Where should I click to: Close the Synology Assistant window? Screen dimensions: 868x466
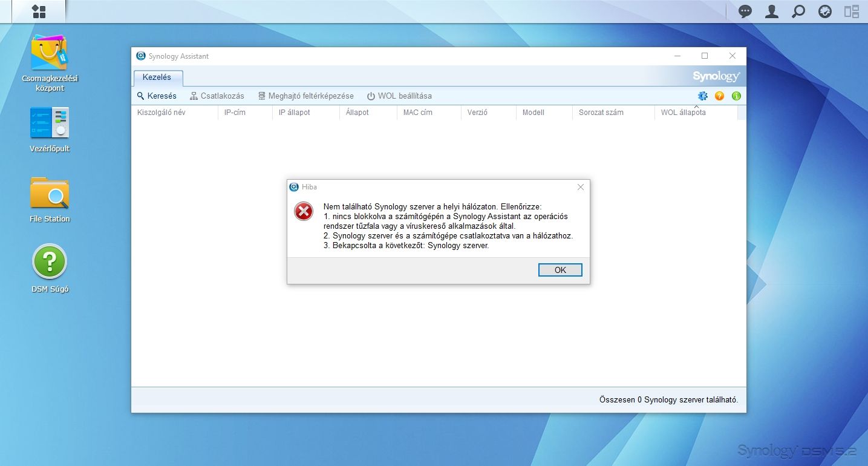click(x=733, y=56)
